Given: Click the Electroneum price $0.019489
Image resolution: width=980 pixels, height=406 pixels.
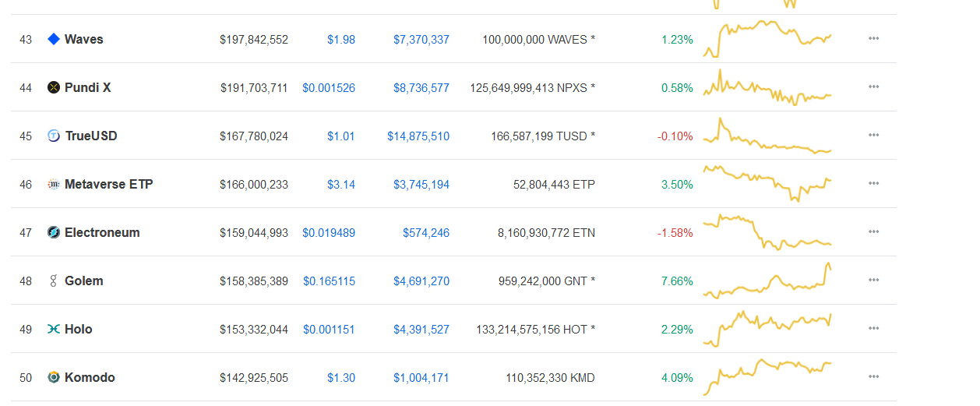Looking at the screenshot, I should coord(329,232).
